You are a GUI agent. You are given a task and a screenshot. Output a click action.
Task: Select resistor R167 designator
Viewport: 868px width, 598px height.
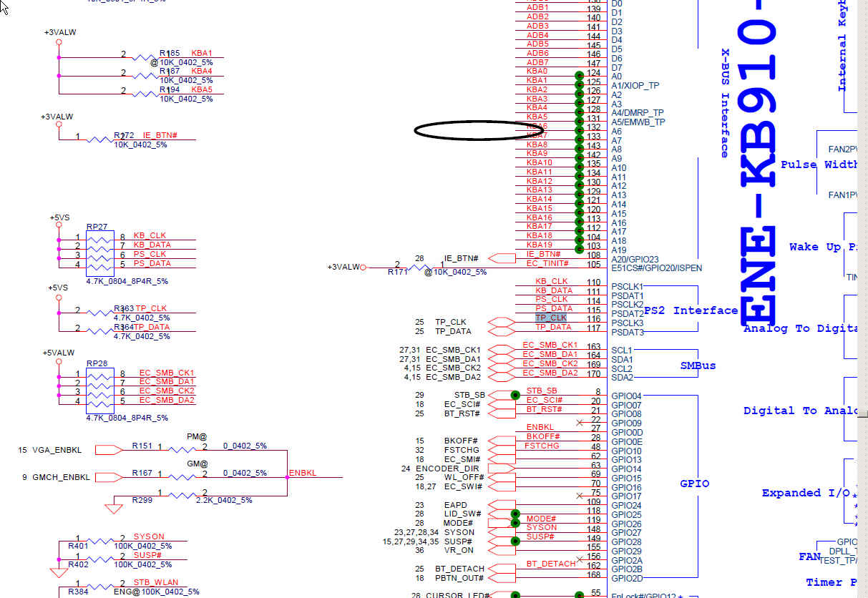point(142,473)
